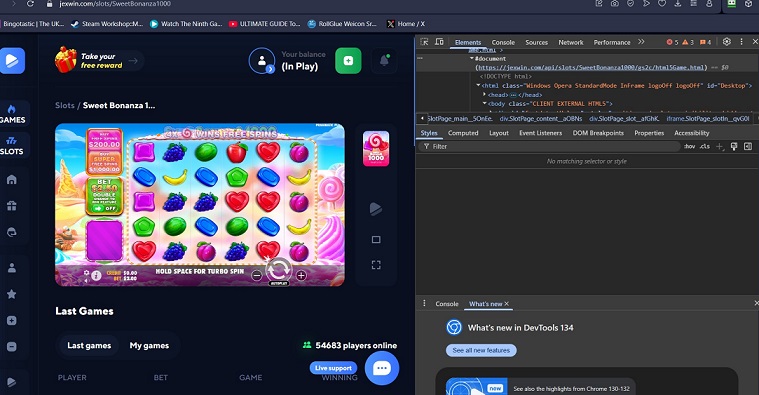Open the notifications bell
The width and height of the screenshot is (759, 395).
pos(384,61)
